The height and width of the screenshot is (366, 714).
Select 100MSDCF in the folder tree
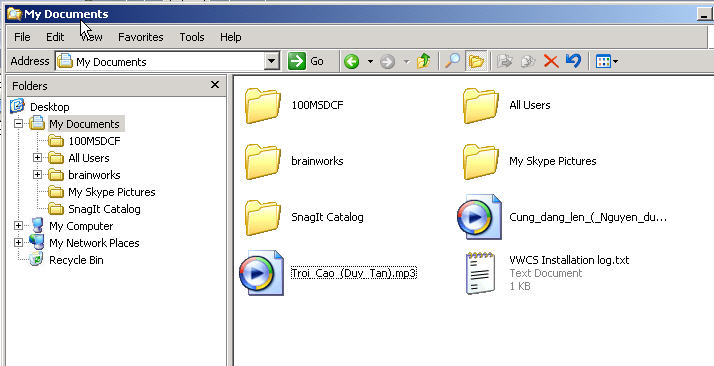click(x=94, y=141)
